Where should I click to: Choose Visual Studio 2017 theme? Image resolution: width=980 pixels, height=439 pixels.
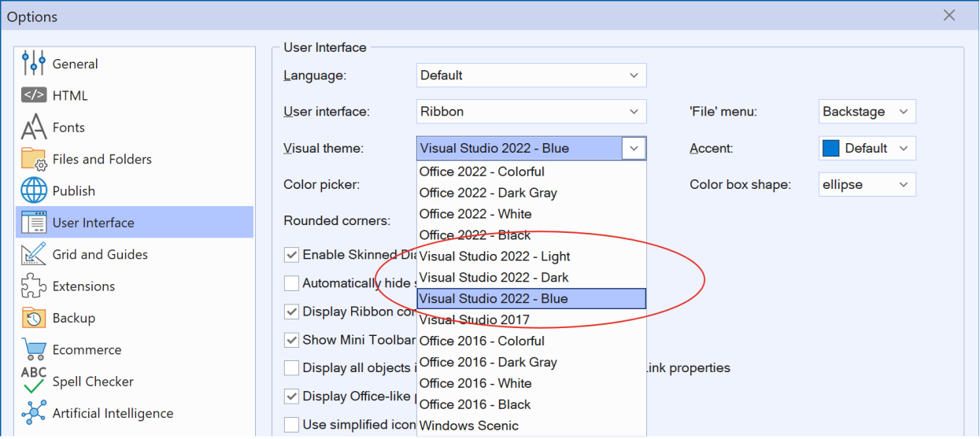click(x=531, y=320)
